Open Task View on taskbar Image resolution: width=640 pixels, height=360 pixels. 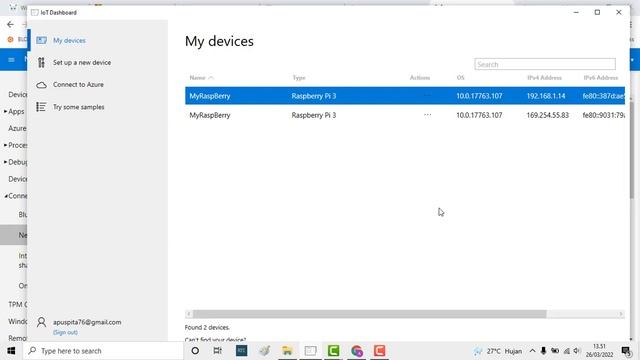coord(218,351)
